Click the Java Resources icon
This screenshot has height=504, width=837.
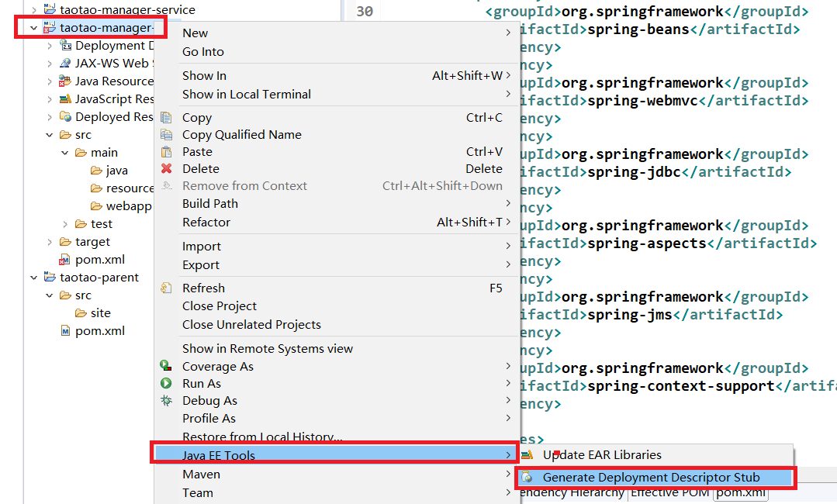[x=65, y=81]
